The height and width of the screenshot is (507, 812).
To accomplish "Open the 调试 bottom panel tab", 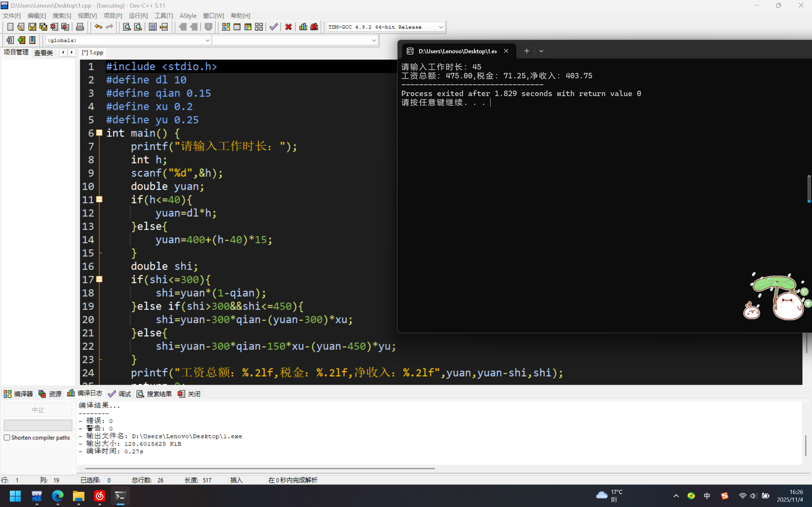I will point(120,394).
